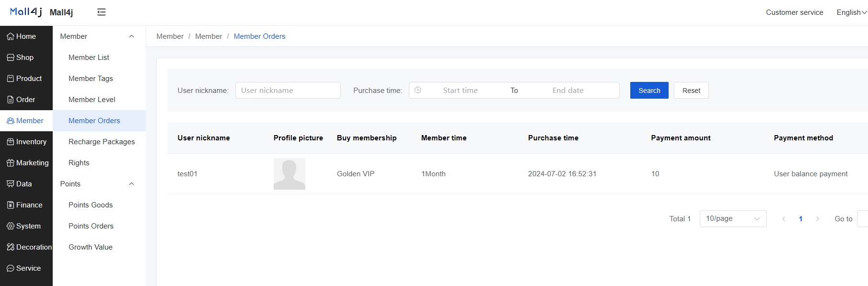Click the System gear icon
868x286 pixels.
[x=11, y=226]
